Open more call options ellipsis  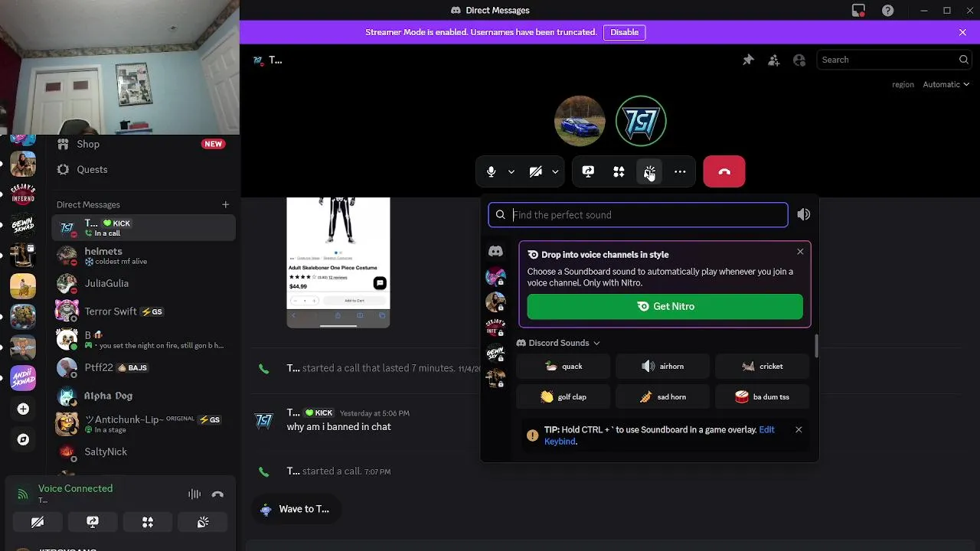680,172
